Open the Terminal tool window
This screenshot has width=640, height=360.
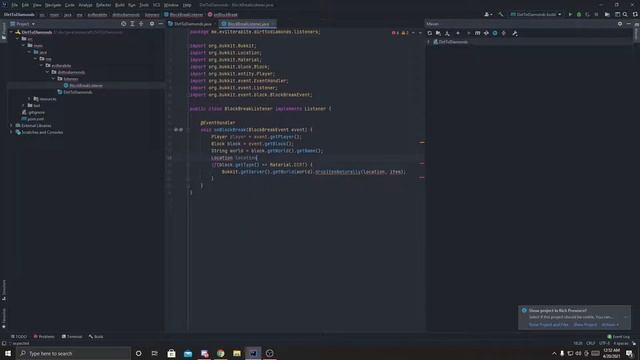(72, 337)
